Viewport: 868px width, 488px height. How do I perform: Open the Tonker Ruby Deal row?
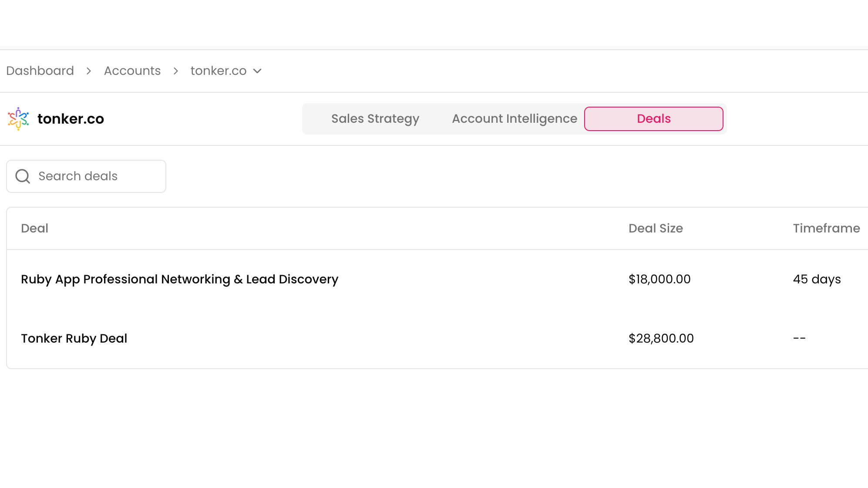click(74, 339)
